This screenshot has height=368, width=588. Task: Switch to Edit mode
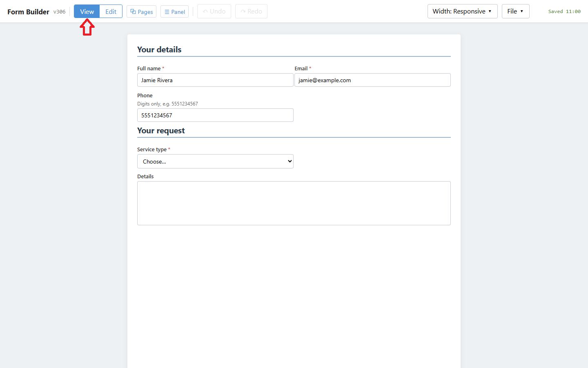[x=111, y=11]
